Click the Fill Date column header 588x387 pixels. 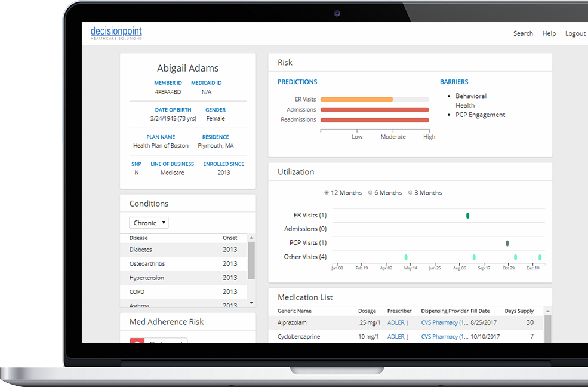click(480, 311)
